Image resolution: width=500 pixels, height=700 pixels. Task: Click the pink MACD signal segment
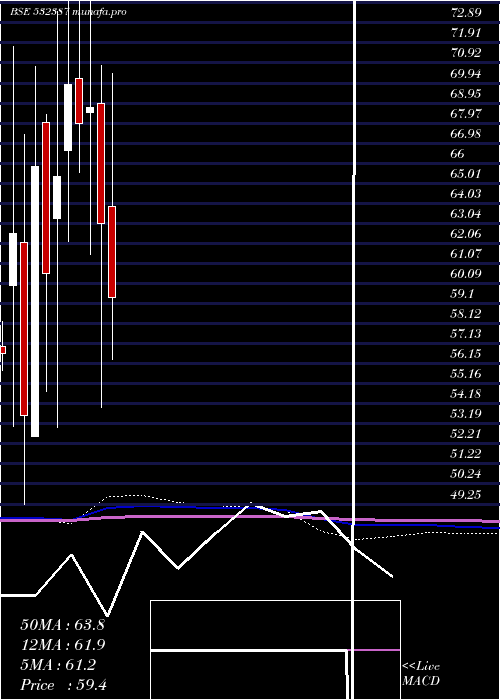374,650
